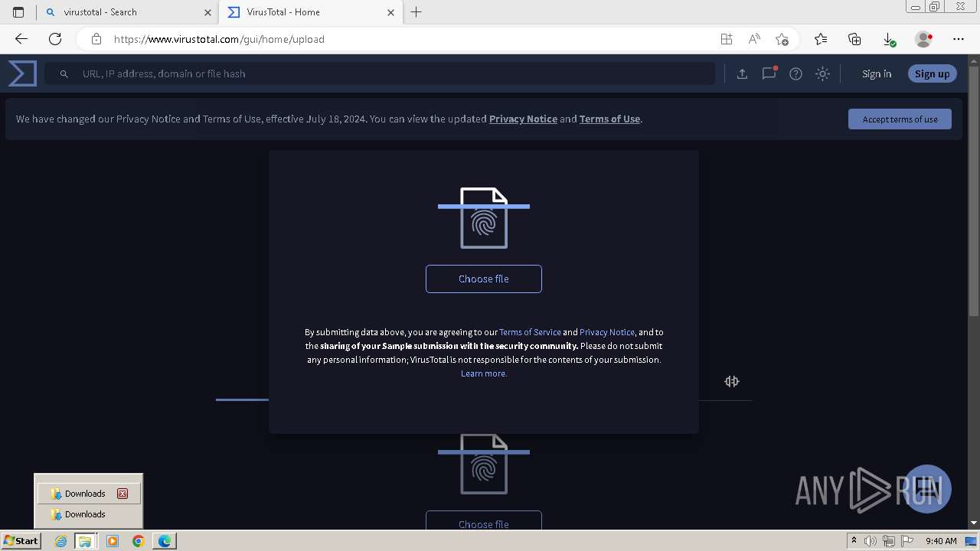Click the fingerprint file icon in dialog

[x=484, y=218]
